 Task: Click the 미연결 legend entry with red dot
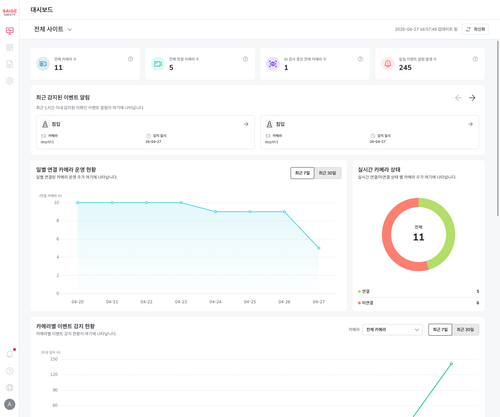366,303
